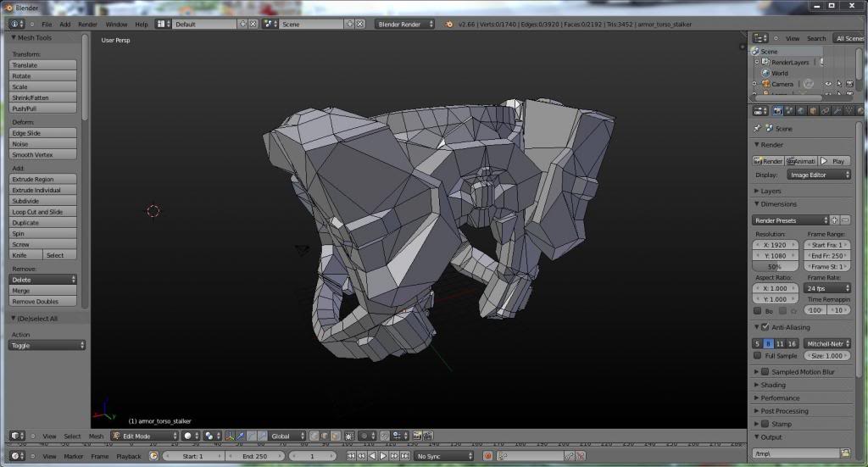The height and width of the screenshot is (467, 868).
Task: Click the screen layout browse icon
Action: [163, 24]
